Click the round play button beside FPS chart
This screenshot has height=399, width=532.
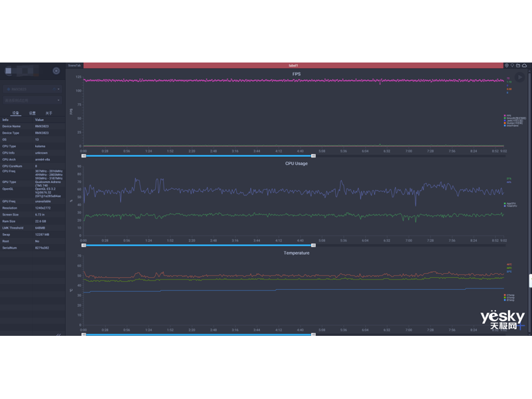pyautogui.click(x=519, y=77)
